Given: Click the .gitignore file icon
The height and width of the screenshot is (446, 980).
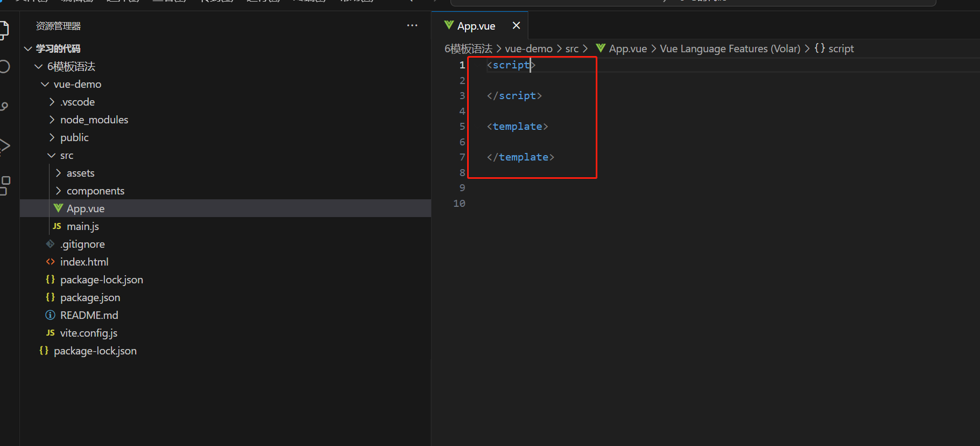Looking at the screenshot, I should [x=51, y=244].
